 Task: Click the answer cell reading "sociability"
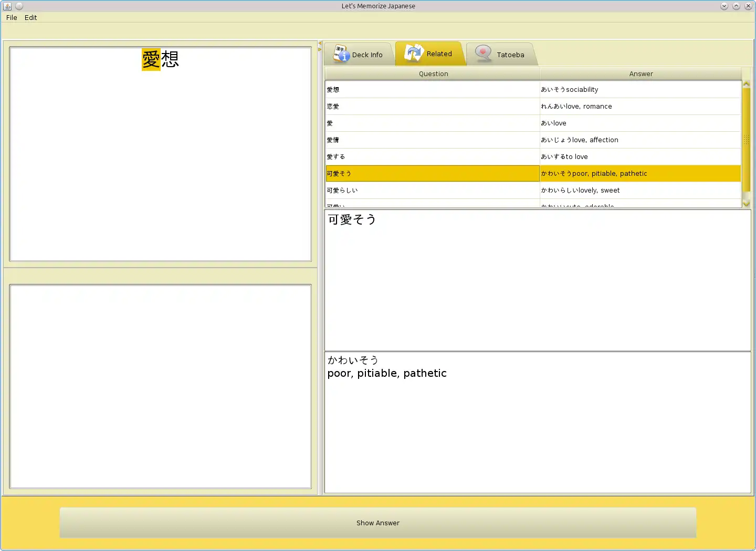click(x=640, y=90)
